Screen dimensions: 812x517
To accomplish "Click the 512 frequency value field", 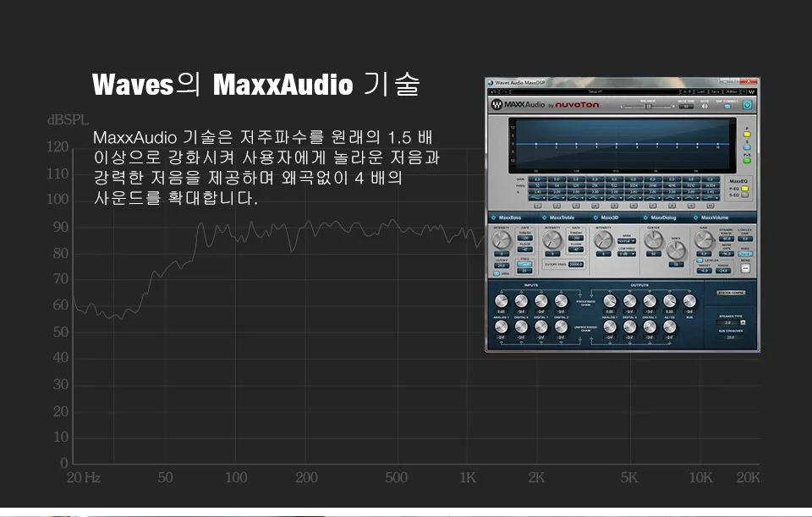I will [x=614, y=185].
